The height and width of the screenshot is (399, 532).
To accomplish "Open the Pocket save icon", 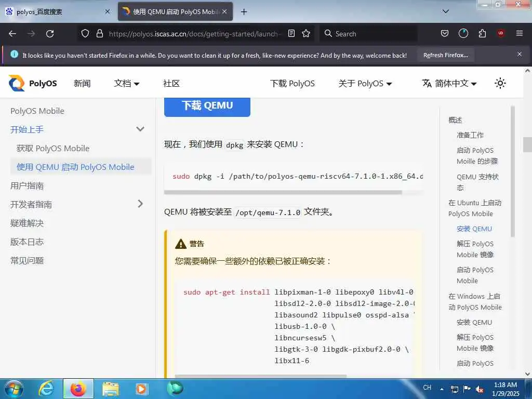I will [445, 33].
